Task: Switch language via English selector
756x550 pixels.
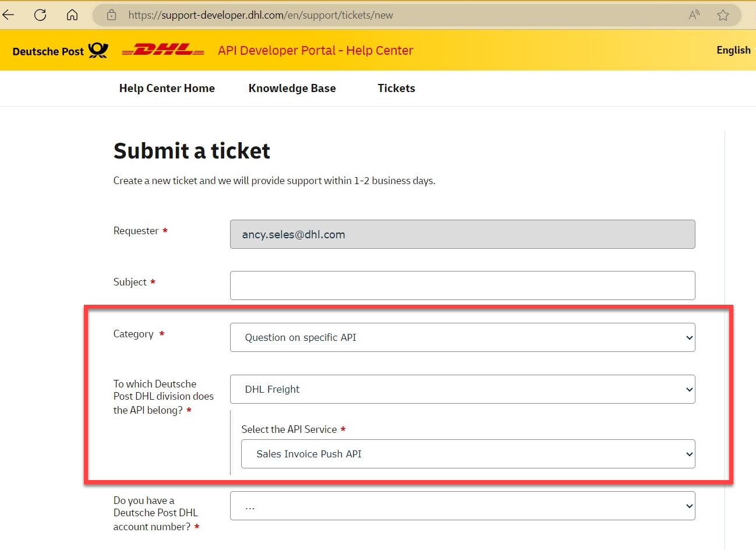Action: point(733,50)
